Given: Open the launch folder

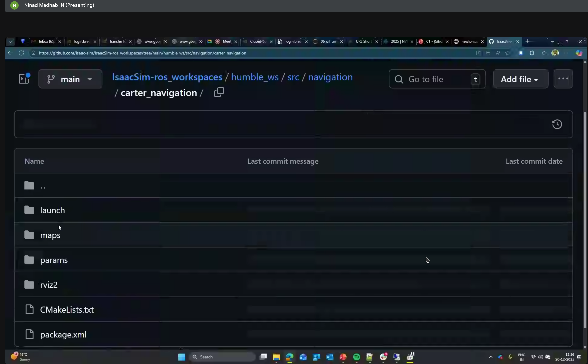Looking at the screenshot, I should [53, 210].
